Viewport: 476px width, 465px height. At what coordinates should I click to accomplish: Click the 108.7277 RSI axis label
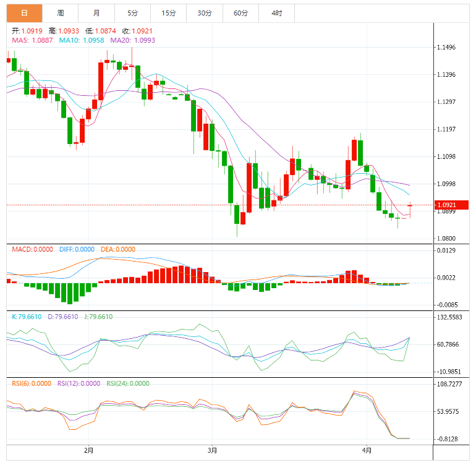tap(449, 384)
